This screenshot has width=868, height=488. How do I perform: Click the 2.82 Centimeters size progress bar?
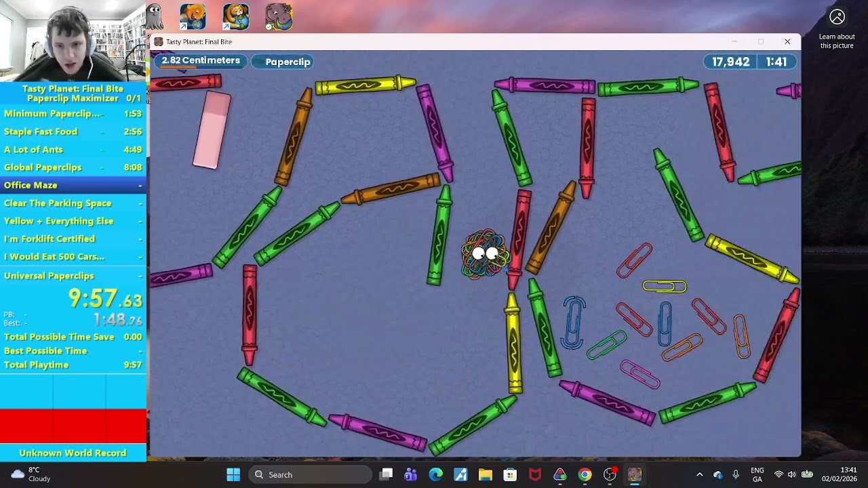(201, 61)
